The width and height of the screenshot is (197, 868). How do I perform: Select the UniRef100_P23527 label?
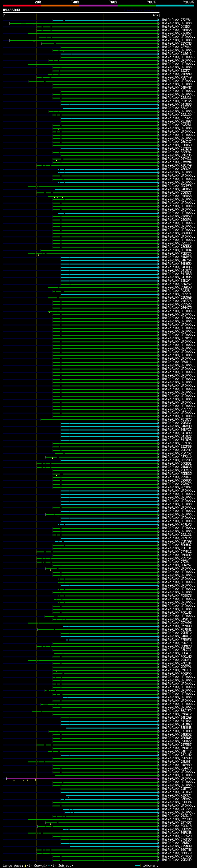[x=176, y=305]
